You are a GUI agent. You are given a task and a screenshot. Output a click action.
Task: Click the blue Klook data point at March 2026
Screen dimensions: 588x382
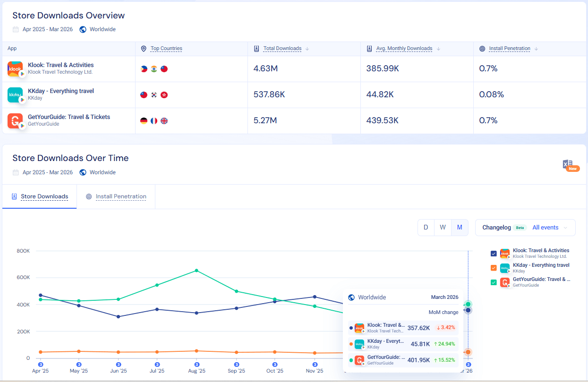point(468,310)
